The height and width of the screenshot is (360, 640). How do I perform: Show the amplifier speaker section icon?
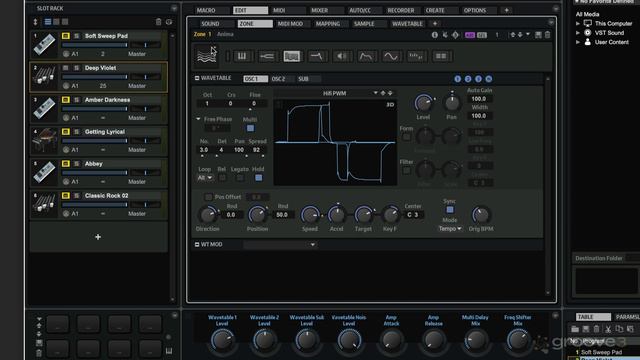341,56
